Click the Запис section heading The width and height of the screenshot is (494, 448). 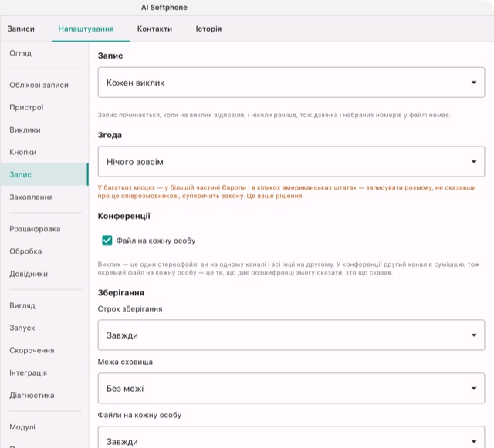[110, 56]
